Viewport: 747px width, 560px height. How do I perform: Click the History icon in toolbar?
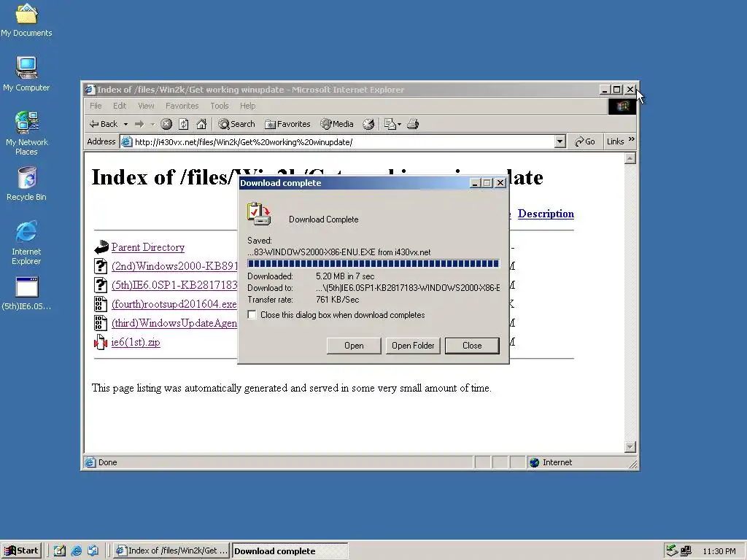pyautogui.click(x=368, y=124)
